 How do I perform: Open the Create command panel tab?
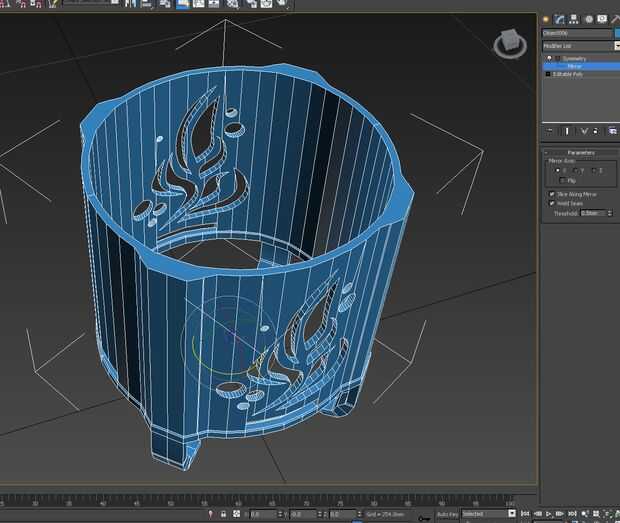point(546,18)
